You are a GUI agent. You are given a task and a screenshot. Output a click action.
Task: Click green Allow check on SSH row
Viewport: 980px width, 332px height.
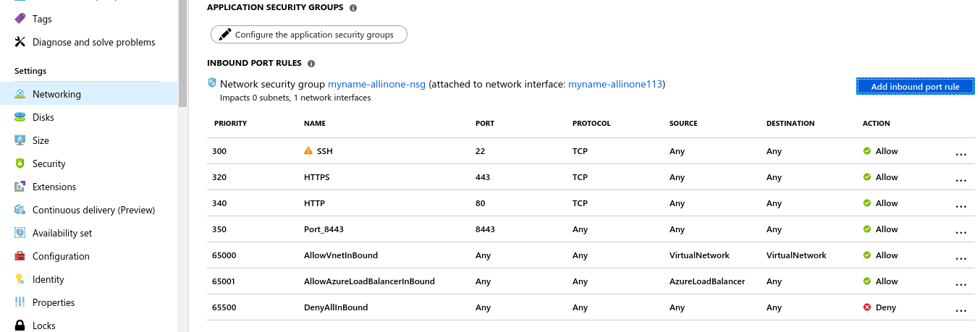coord(866,151)
